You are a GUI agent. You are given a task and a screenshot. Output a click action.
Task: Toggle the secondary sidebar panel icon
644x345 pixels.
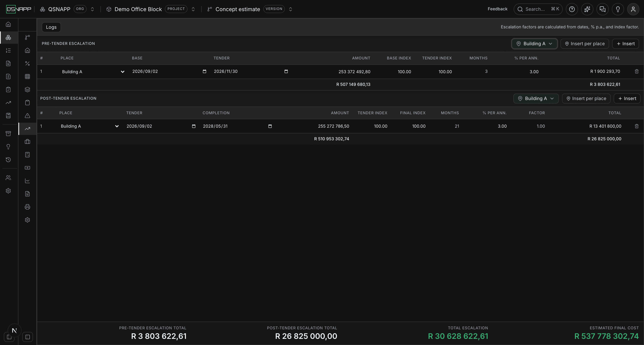[x=27, y=337]
